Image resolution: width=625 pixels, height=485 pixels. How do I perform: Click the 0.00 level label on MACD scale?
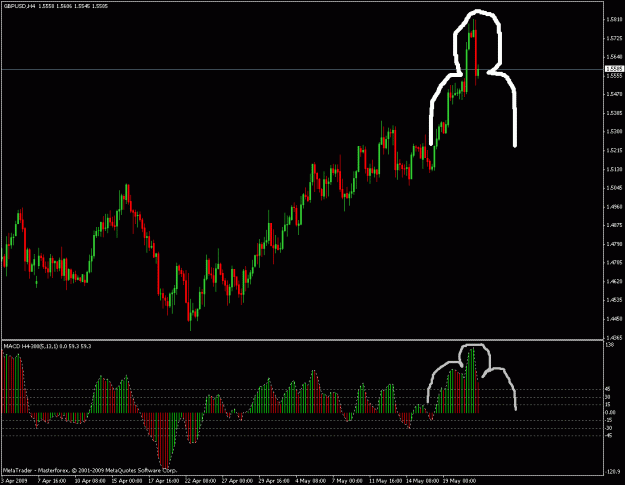coord(610,412)
